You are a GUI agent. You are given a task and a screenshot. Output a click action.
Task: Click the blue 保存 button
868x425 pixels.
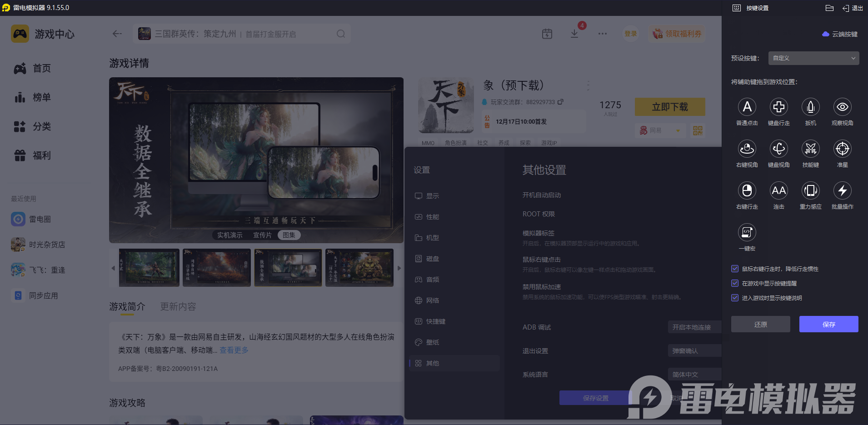coord(829,324)
